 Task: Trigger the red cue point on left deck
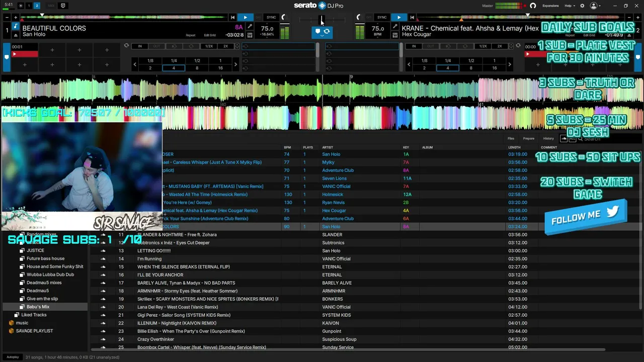[x=24, y=54]
